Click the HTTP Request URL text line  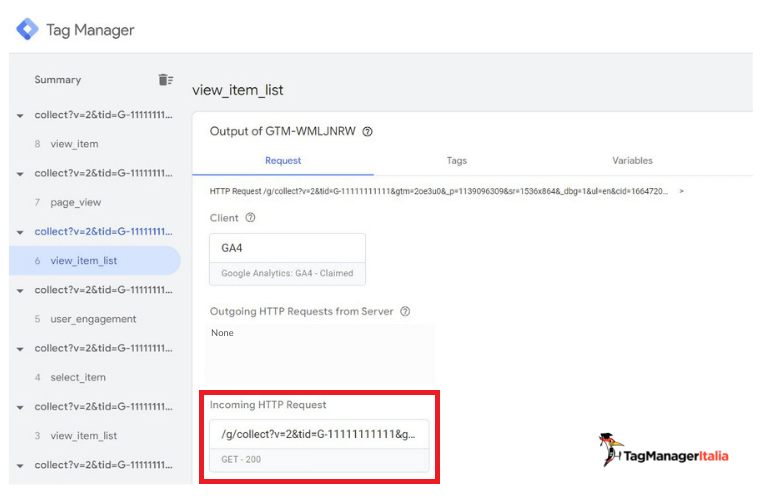click(439, 191)
